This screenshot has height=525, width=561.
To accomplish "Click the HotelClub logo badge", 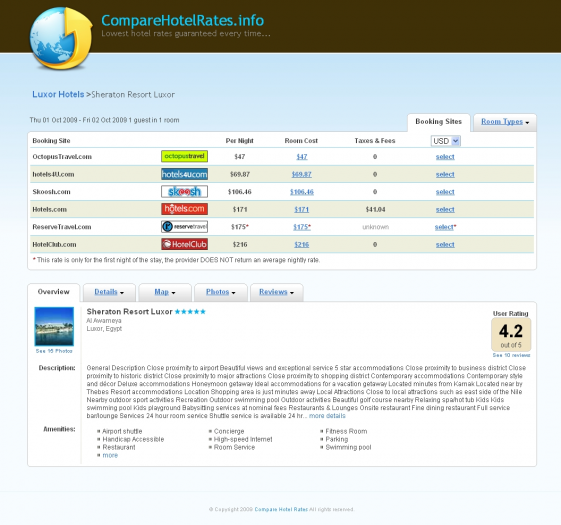I will click(184, 244).
